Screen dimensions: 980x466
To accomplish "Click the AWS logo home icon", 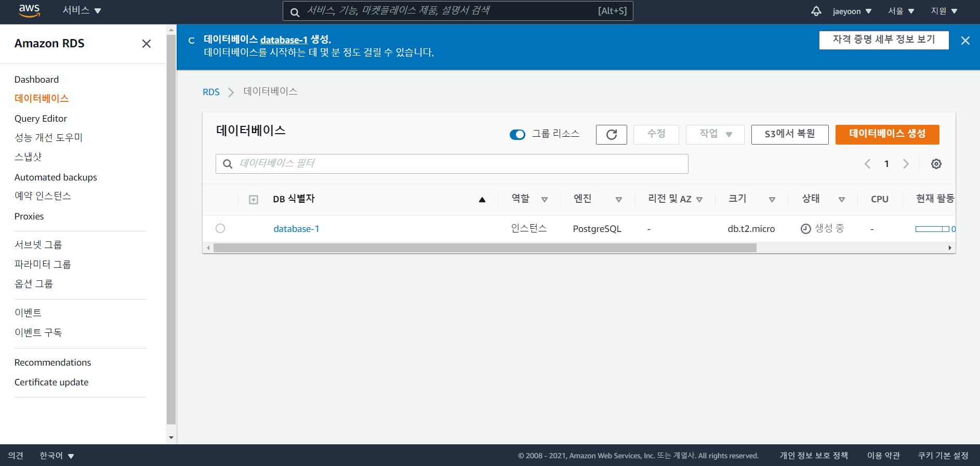I will [x=29, y=11].
